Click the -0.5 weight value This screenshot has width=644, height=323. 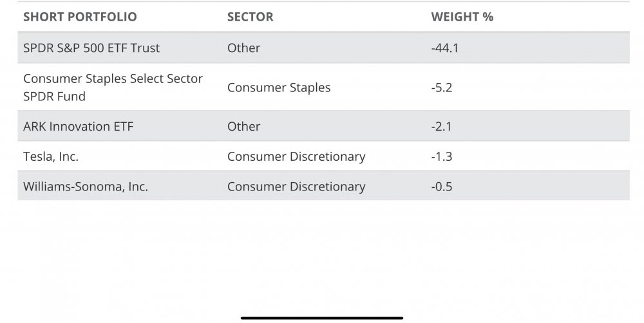[441, 187]
